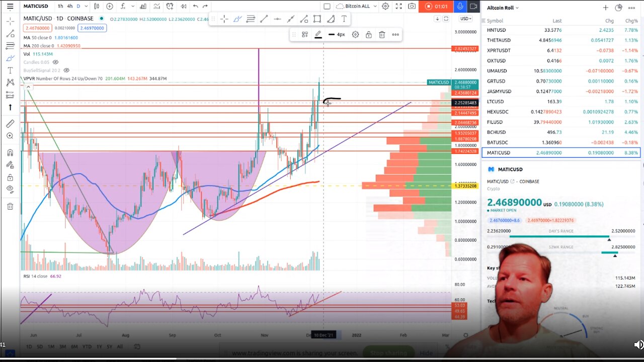Stop the recording timer 01:01
The width and height of the screenshot is (644, 362).
click(436, 6)
